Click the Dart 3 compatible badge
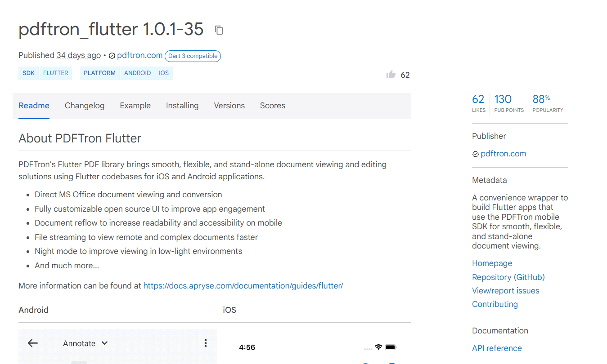 click(x=193, y=56)
